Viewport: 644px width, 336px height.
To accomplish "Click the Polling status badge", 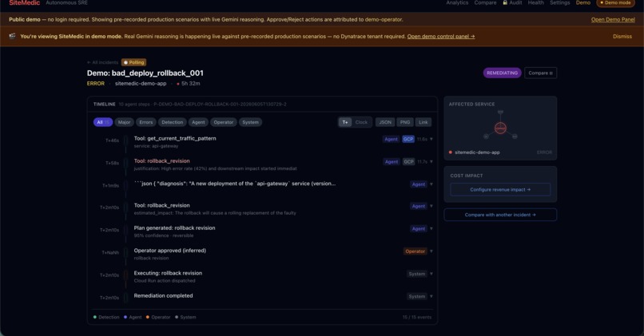I will pyautogui.click(x=134, y=62).
